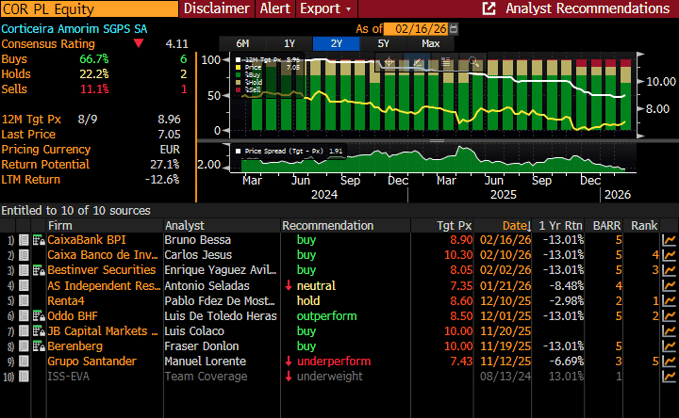Expand the Export dropdown menu
679x418 pixels.
[x=326, y=9]
